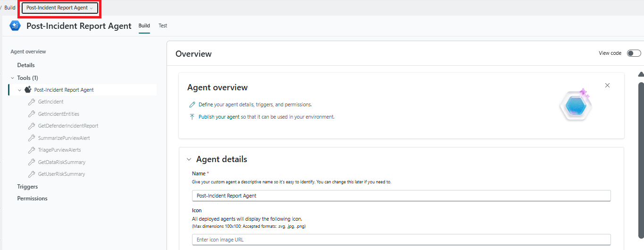Enable the View code toggle

click(634, 53)
